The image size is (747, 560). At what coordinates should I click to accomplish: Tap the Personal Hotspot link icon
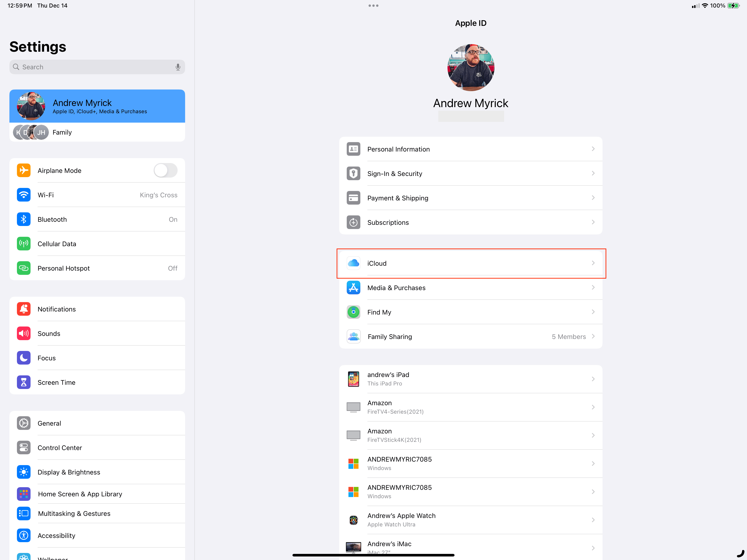click(x=24, y=268)
